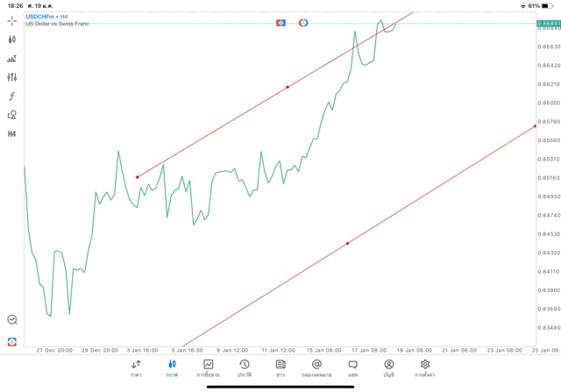This screenshot has height=392, width=561.
Task: Open the การซื้อขาย (Trade) tab
Action: (209, 367)
